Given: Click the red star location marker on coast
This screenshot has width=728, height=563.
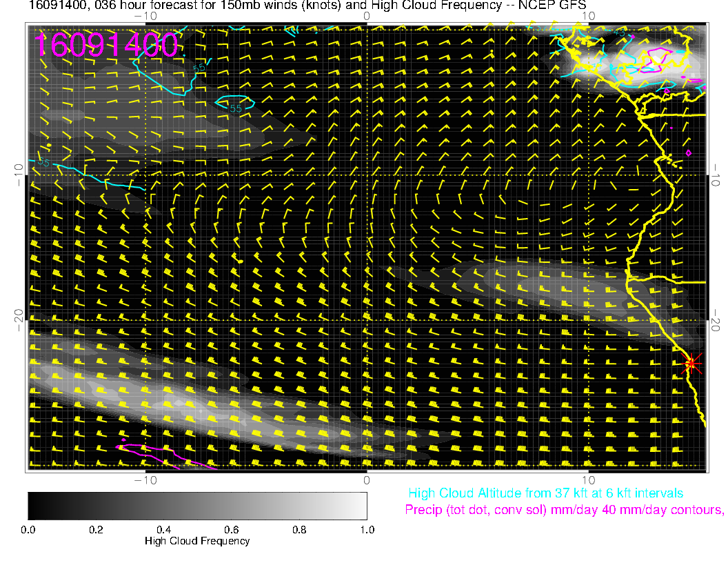Looking at the screenshot, I should [x=691, y=364].
